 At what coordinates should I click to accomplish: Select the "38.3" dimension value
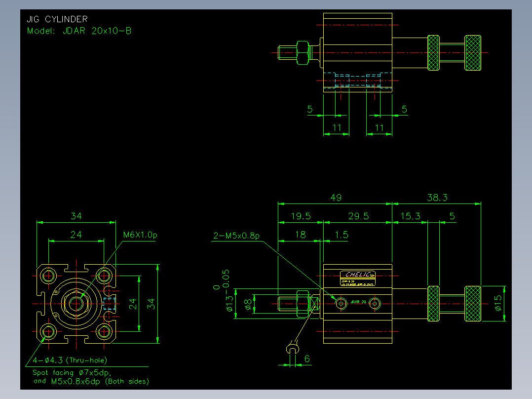437,198
